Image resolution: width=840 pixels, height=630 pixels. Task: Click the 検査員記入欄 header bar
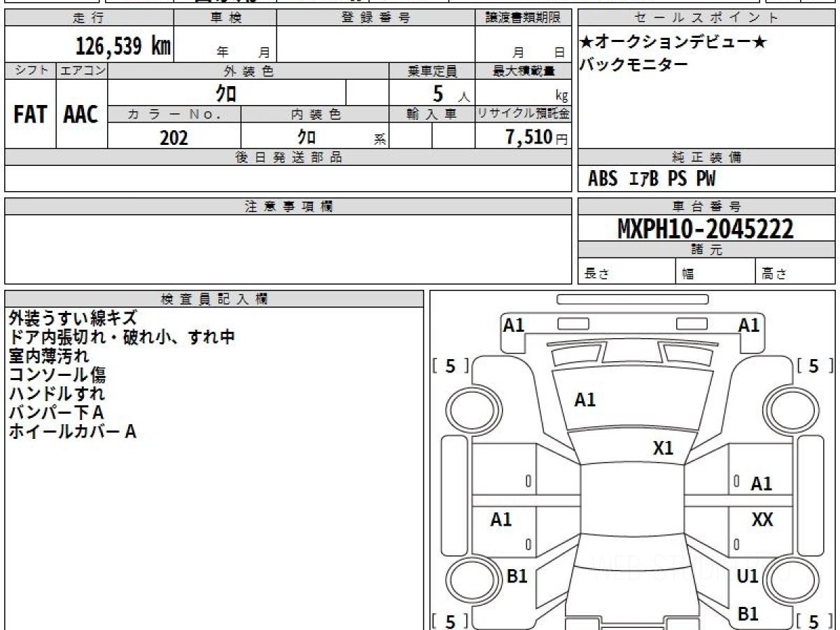[214, 299]
